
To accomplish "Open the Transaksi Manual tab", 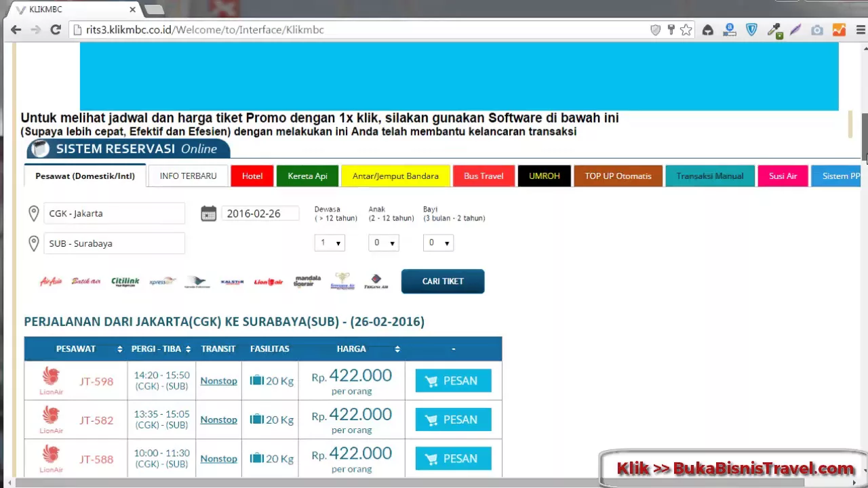I will 710,176.
